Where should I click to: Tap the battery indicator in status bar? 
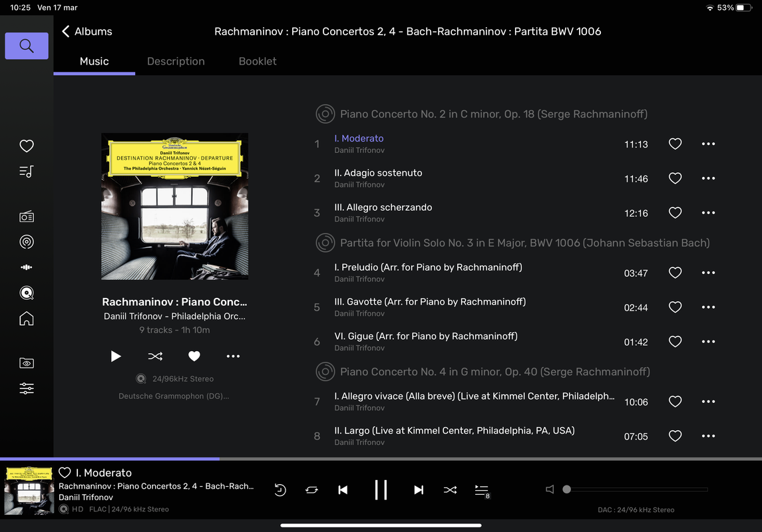tap(743, 8)
